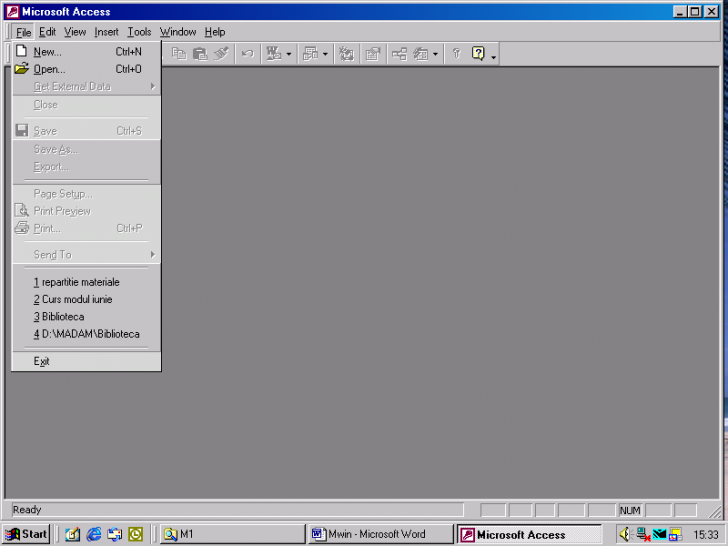Click the Code toolbar icon

click(346, 54)
